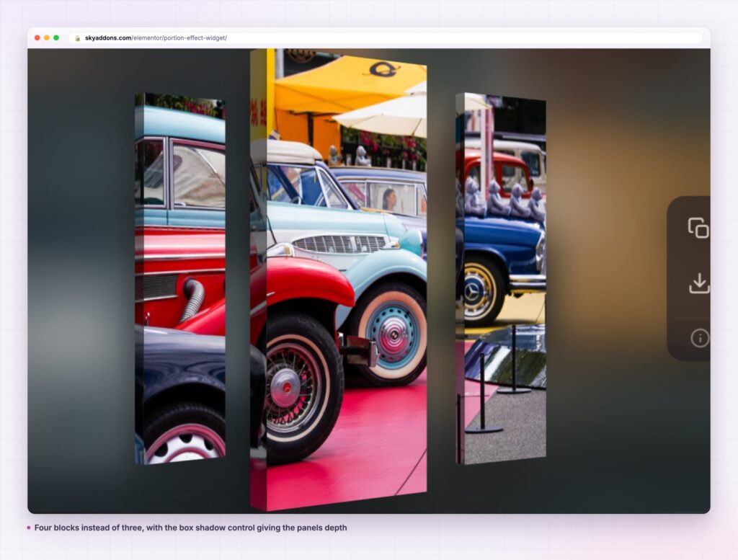738x560 pixels.
Task: Click the padlock icon in the address bar
Action: [78, 38]
